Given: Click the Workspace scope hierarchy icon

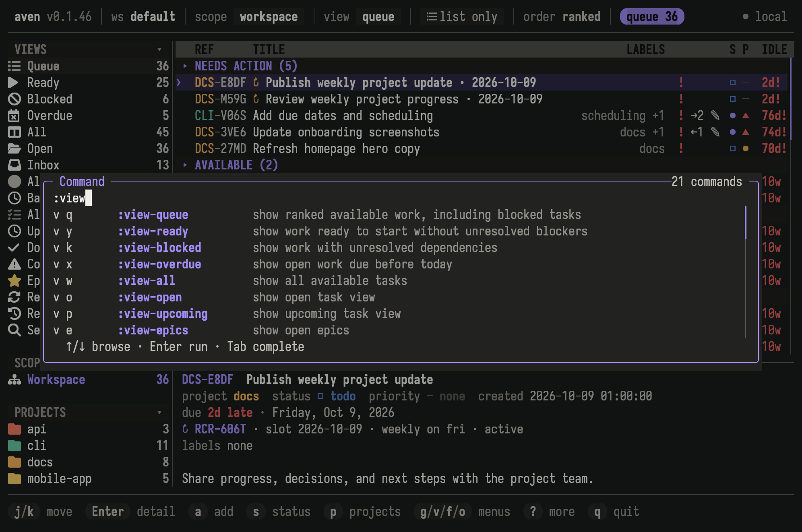Looking at the screenshot, I should click(x=14, y=379).
